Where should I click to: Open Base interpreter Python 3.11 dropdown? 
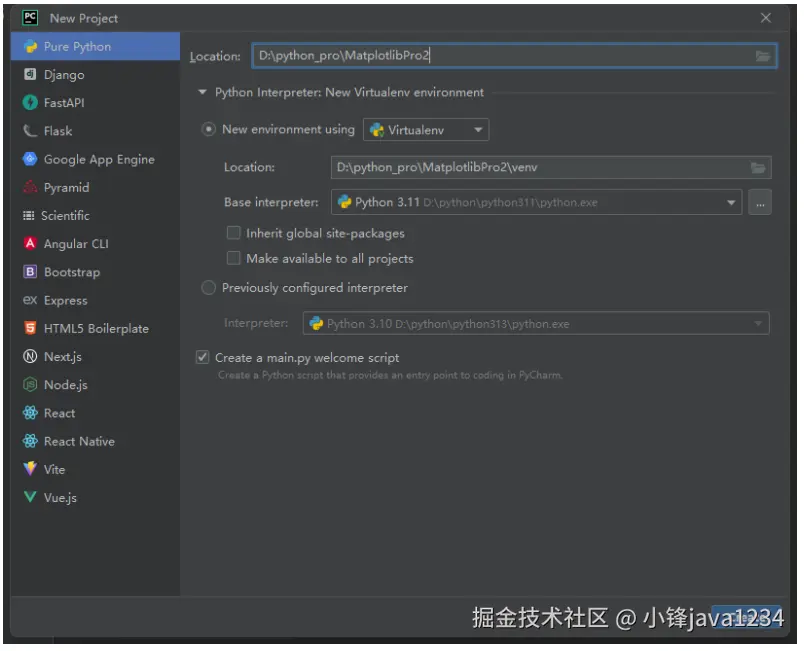pyautogui.click(x=537, y=202)
